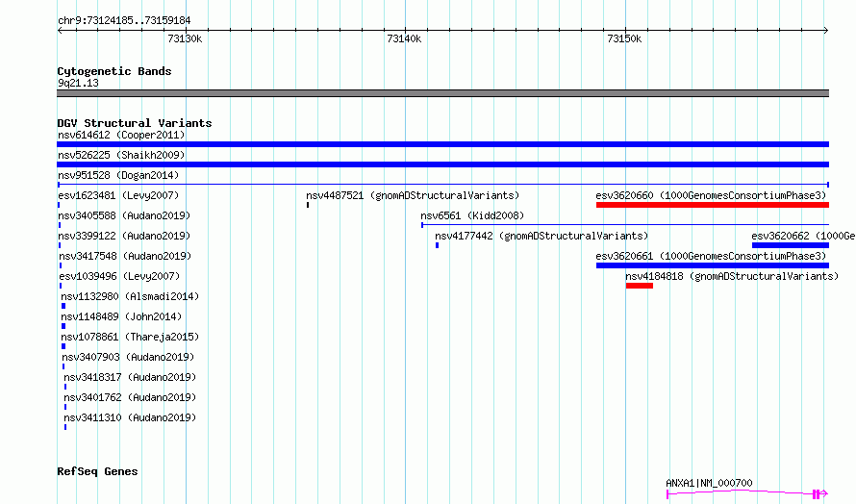Click the 73130k ruler mark

click(185, 38)
